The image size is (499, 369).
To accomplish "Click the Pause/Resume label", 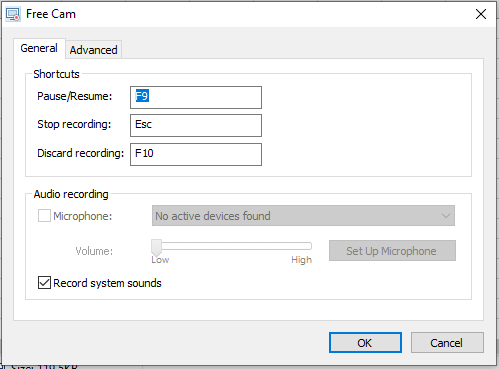I will [75, 96].
